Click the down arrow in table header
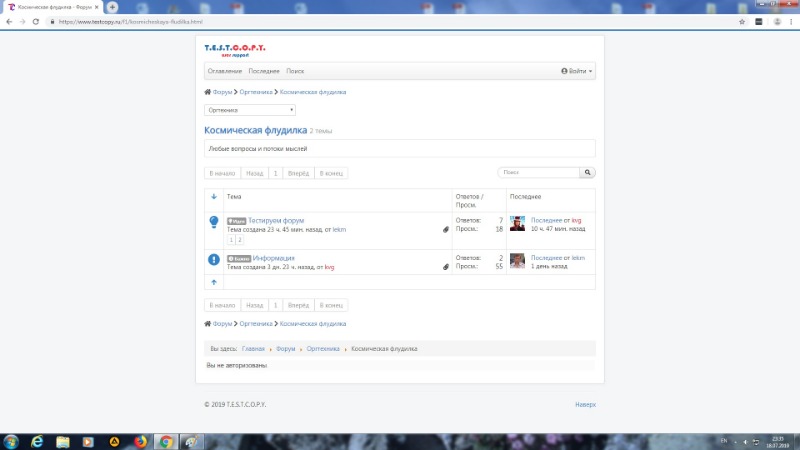800x450 pixels. point(214,197)
